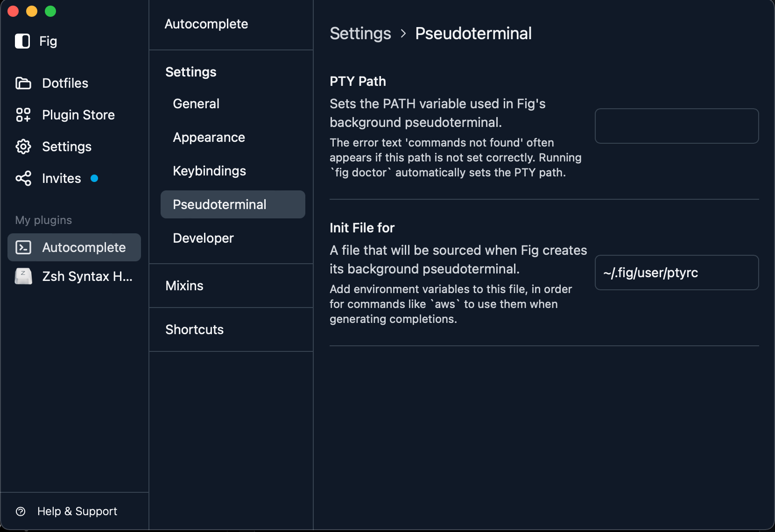Click the Settings gear icon
This screenshot has width=775, height=532.
tap(23, 147)
